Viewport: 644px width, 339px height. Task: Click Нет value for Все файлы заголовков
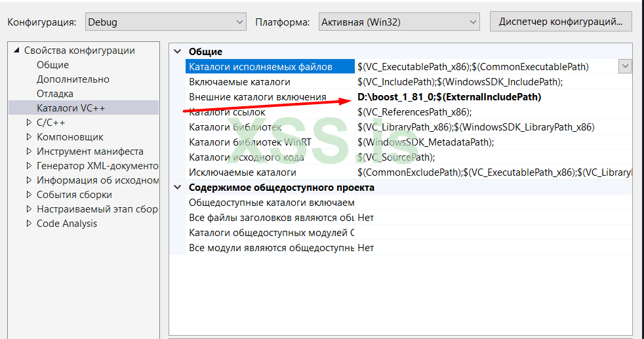coord(494,218)
